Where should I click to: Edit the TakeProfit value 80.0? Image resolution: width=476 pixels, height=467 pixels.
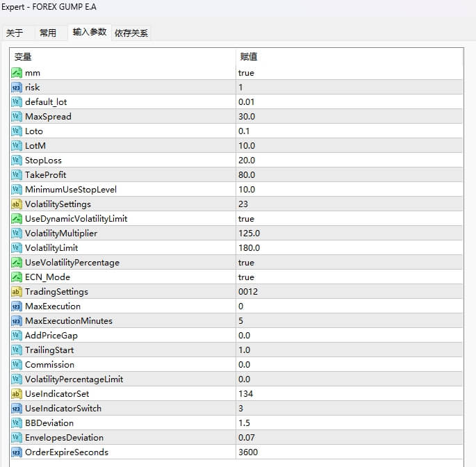(247, 175)
